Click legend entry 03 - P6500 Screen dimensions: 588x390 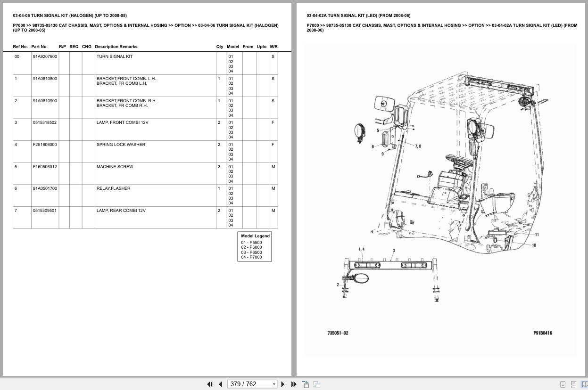click(251, 252)
